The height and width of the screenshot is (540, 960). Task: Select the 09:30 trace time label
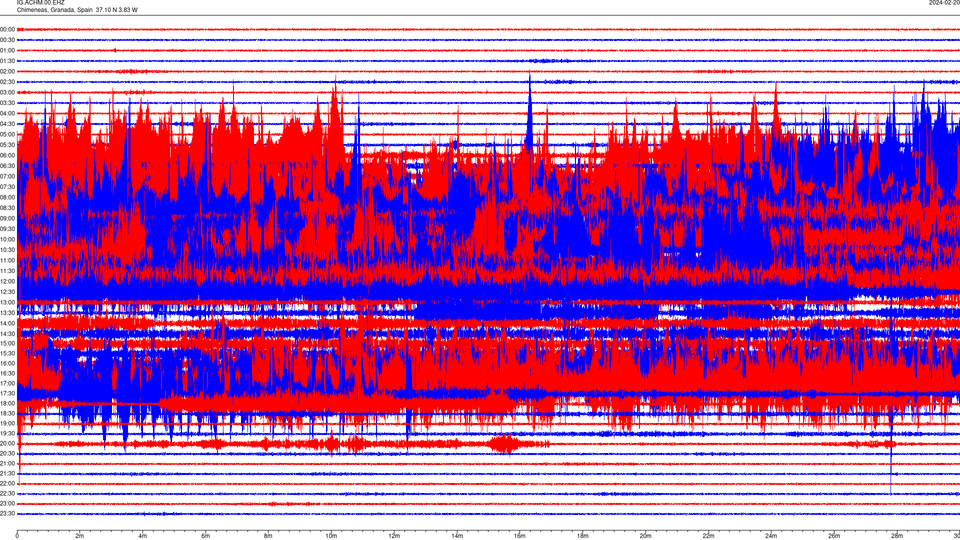[x=7, y=229]
